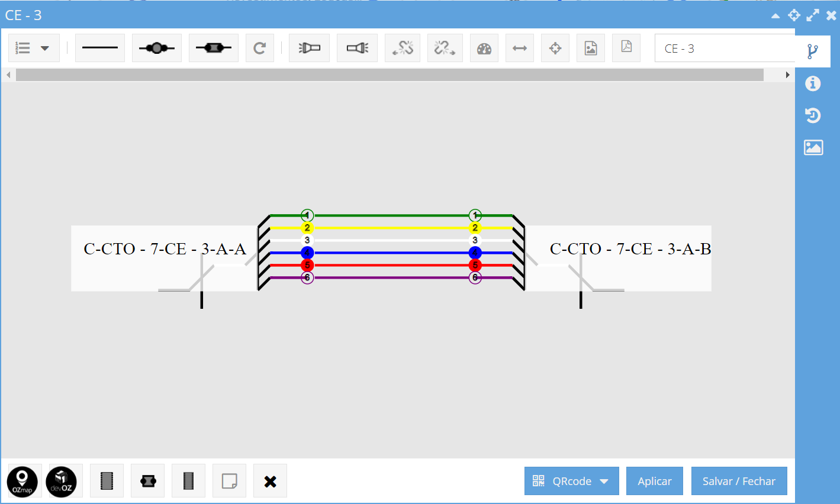The image size is (840, 504).
Task: Select the round splice connector tool
Action: [x=157, y=49]
